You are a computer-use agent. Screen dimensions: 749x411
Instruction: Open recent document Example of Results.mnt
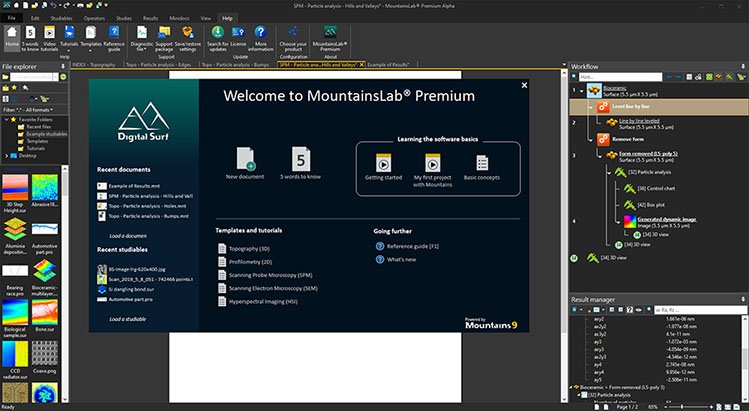coord(134,186)
